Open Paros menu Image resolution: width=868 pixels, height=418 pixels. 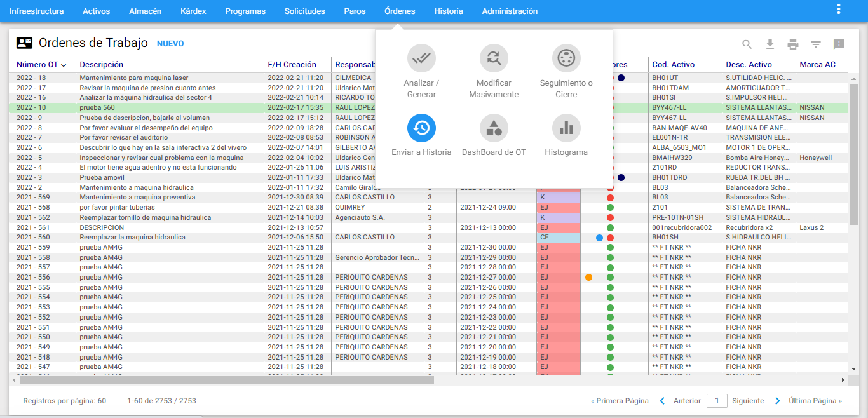[x=355, y=11]
